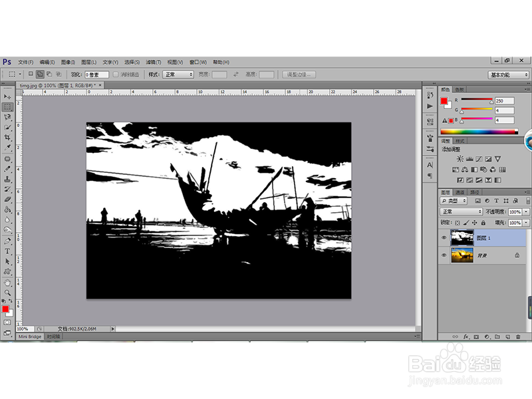Open the Color panel flyout menu

[x=526, y=89]
